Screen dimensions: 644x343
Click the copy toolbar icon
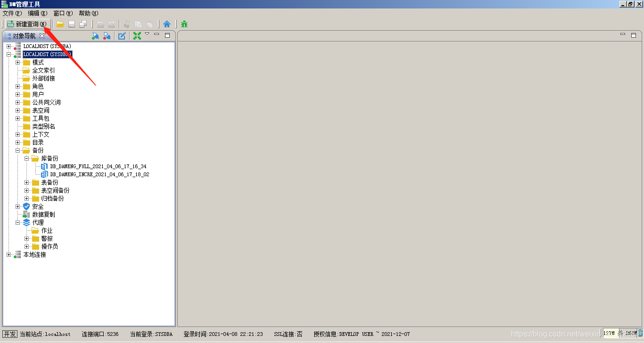(x=138, y=24)
